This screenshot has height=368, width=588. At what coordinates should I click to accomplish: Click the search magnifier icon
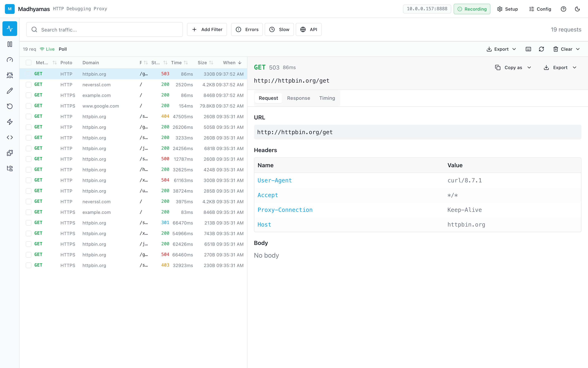[34, 29]
